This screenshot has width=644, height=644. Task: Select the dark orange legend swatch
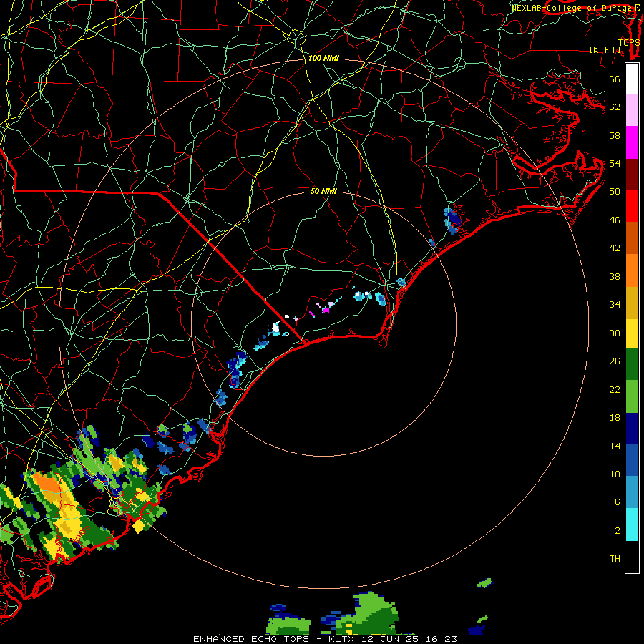click(x=632, y=238)
